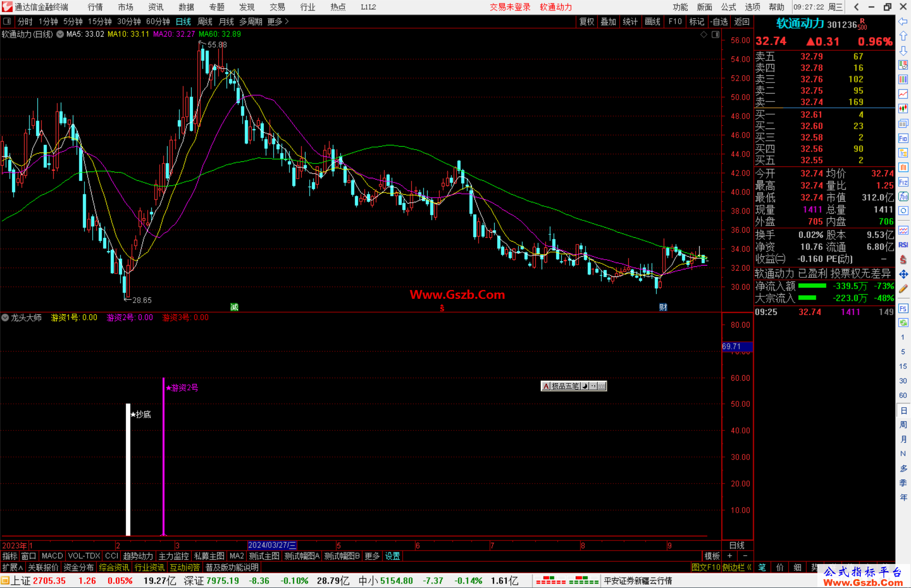The width and height of the screenshot is (911, 588).
Task: Open the 模板 template dropdown
Action: [712, 556]
